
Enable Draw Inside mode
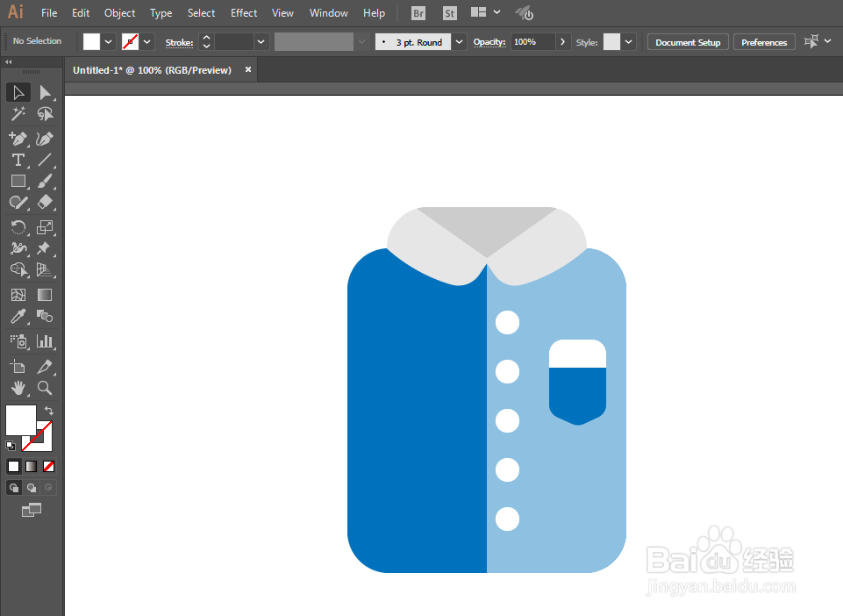pos(48,487)
